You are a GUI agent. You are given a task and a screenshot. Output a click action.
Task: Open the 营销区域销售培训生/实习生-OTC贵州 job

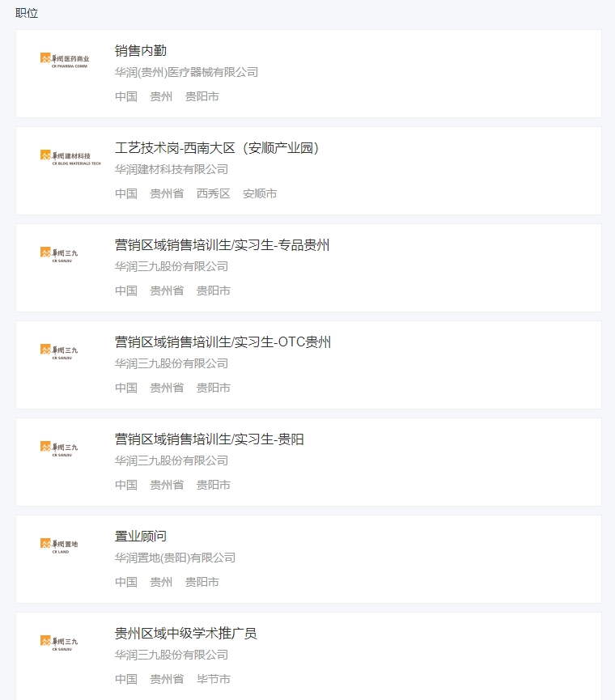[x=222, y=341]
